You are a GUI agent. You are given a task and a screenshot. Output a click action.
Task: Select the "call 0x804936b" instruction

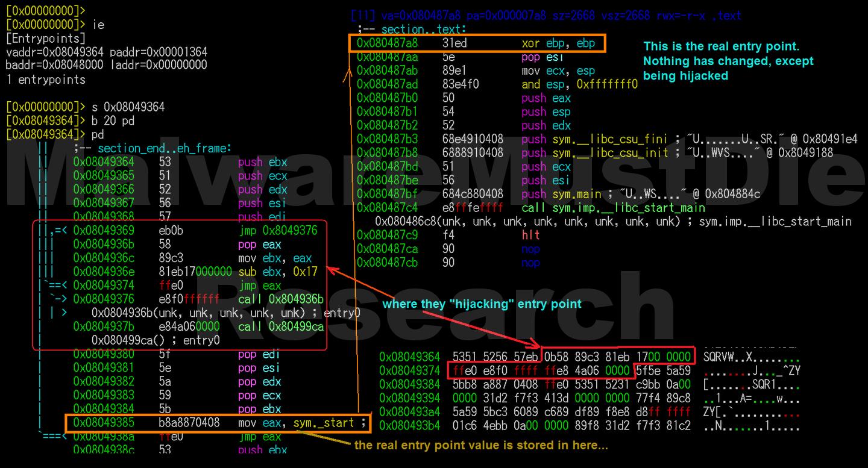281,299
